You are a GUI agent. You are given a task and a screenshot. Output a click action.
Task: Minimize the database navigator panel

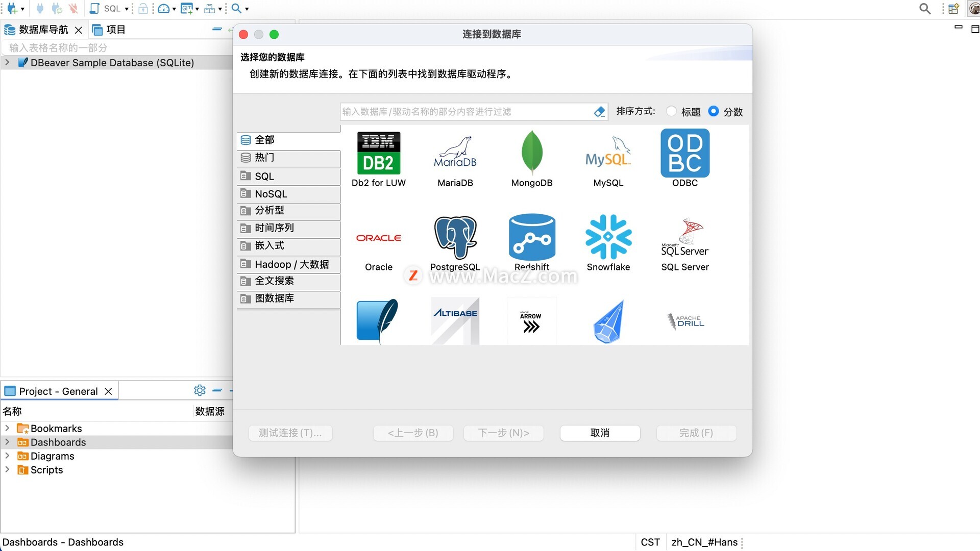tap(217, 30)
